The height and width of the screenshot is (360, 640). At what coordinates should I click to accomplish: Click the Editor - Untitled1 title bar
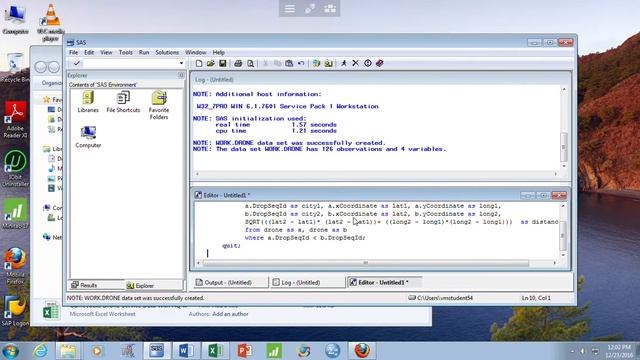pyautogui.click(x=359, y=195)
